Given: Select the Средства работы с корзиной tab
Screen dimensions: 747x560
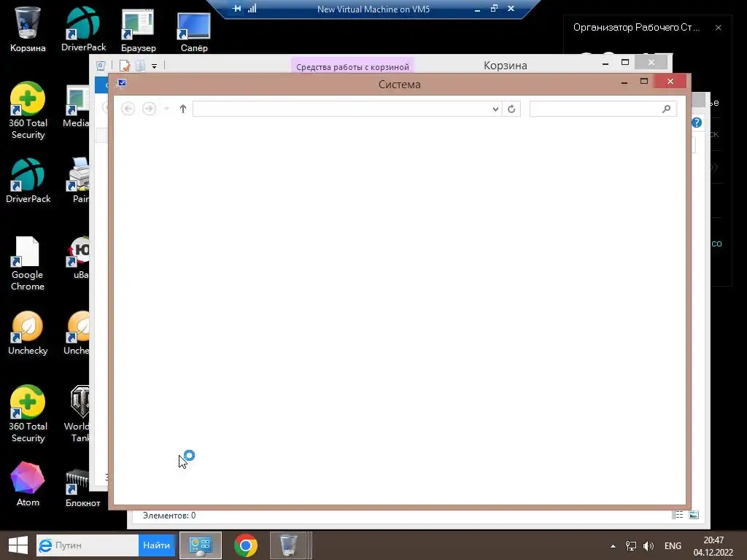Looking at the screenshot, I should 352,66.
